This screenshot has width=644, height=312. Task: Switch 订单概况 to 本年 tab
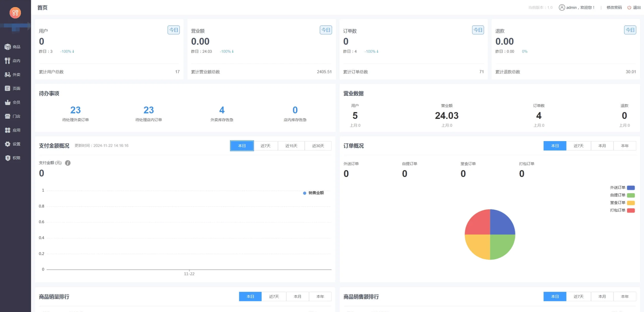point(625,146)
